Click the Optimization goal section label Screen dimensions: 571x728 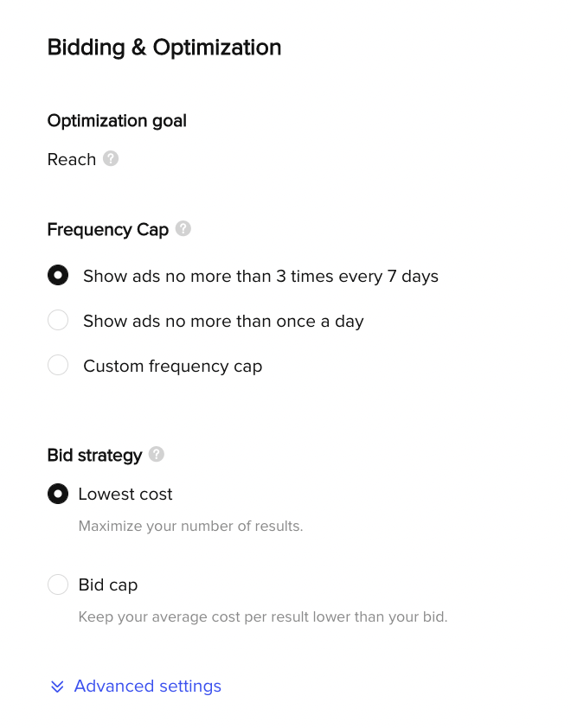(x=117, y=121)
